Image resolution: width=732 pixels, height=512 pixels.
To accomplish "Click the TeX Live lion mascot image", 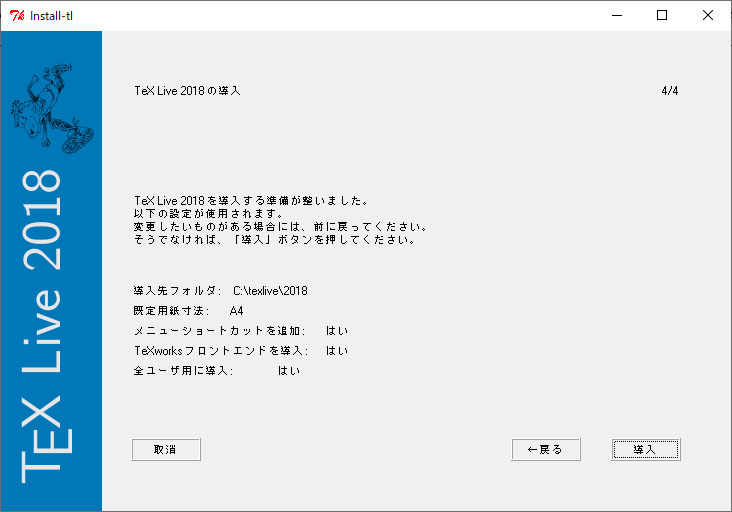I will [52, 109].
